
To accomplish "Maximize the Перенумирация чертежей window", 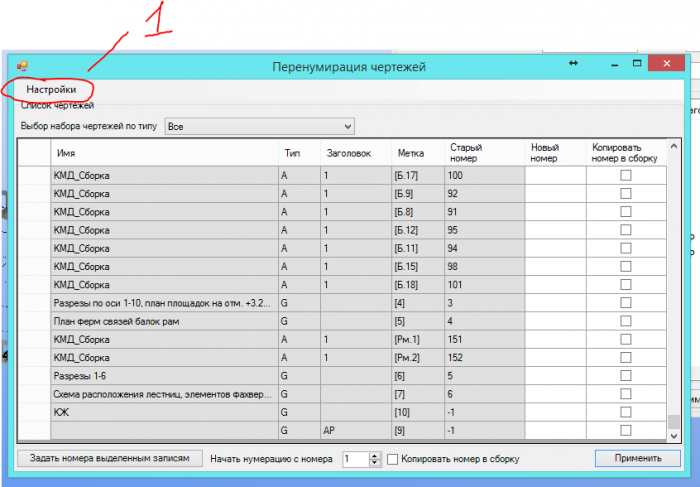I will [637, 63].
